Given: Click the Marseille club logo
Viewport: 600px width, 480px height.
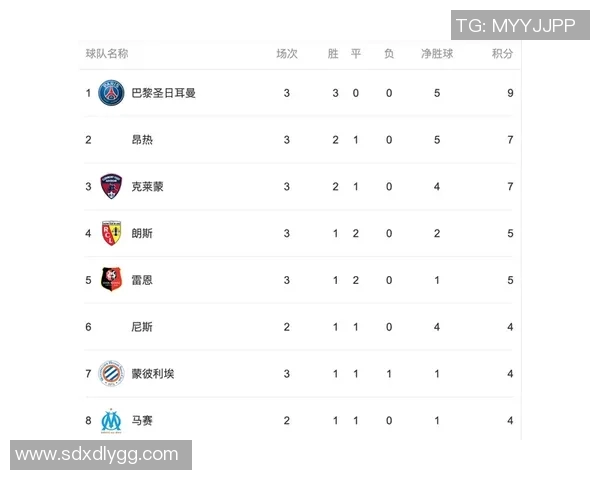Looking at the screenshot, I should click(x=111, y=421).
